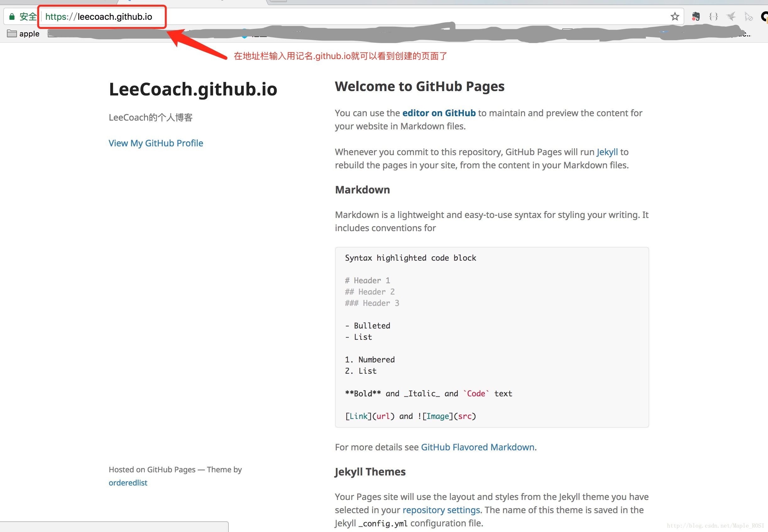Screen dimensions: 768x532
Task: Click the 'Syntax highlighted code block' line
Action: pos(410,258)
